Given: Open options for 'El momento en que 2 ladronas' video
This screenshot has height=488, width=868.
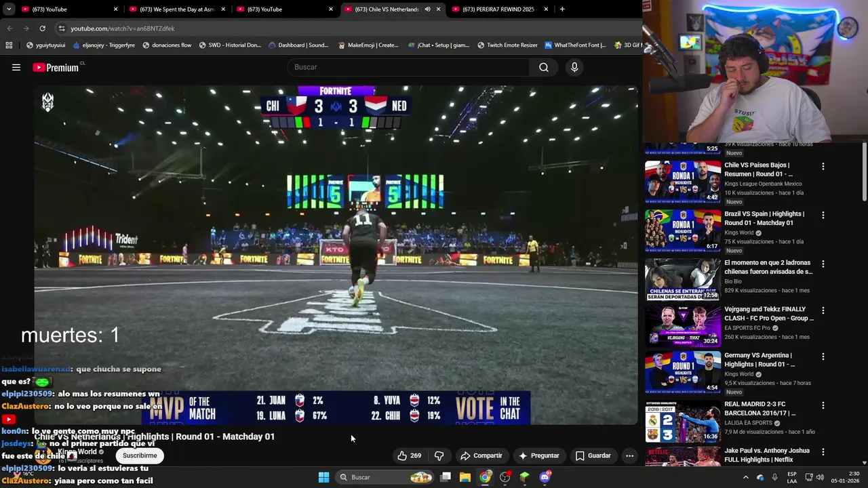Looking at the screenshot, I should pos(823,264).
